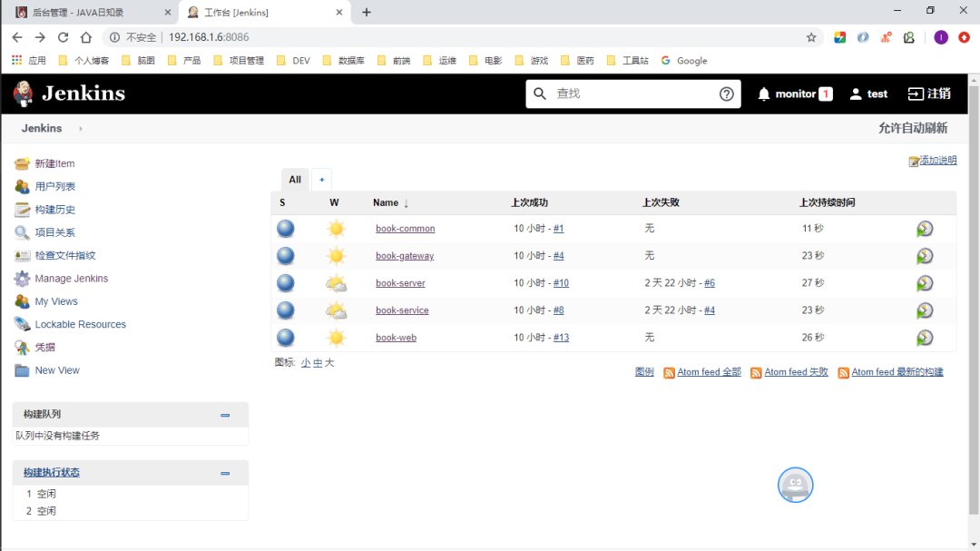Image resolution: width=980 pixels, height=551 pixels.
Task: Open the book-web job link
Action: (396, 338)
